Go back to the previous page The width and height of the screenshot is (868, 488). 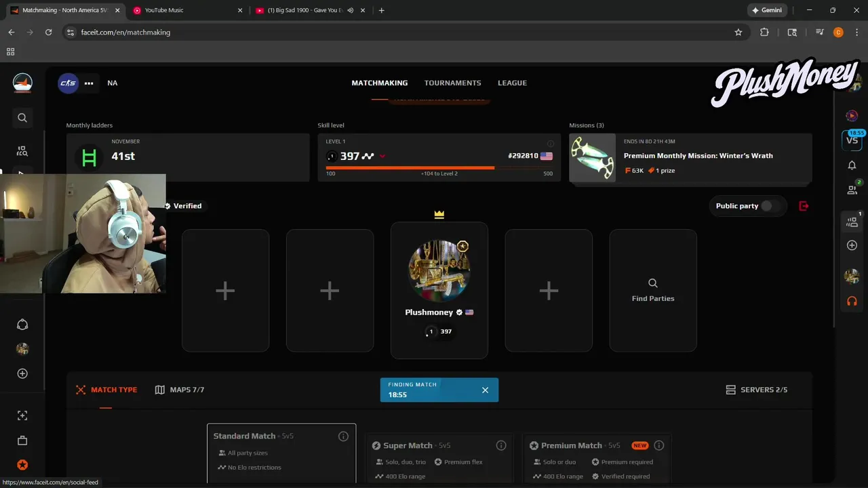pos(11,32)
